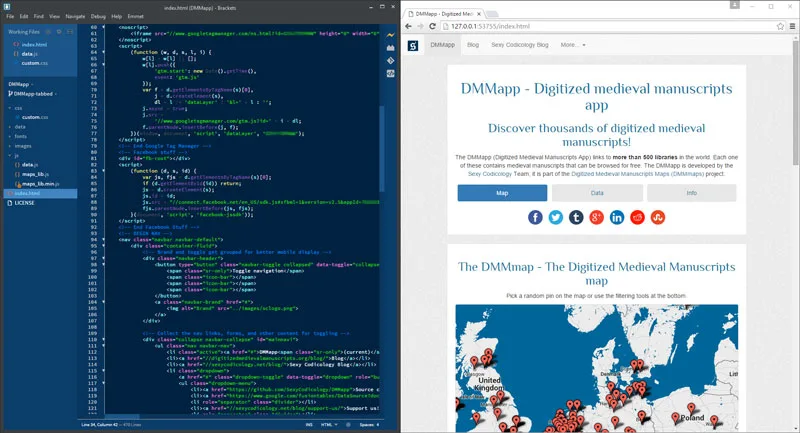Toggle Spaces indentation in status bar
The width and height of the screenshot is (800, 433).
pyautogui.click(x=369, y=424)
